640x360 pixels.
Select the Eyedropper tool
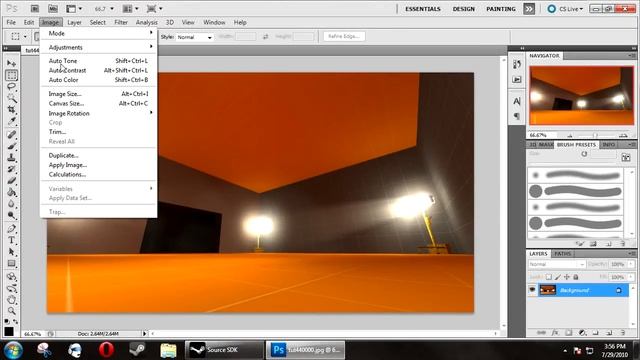[11, 121]
